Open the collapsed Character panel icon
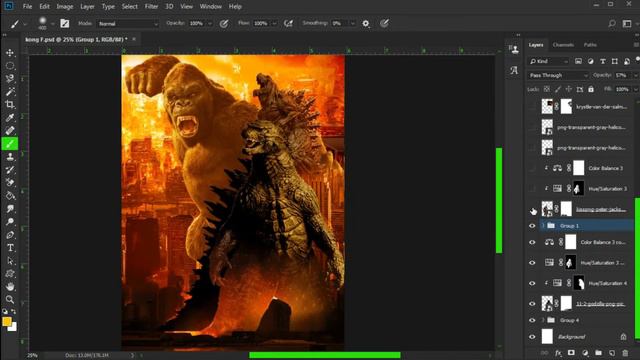 [514, 70]
